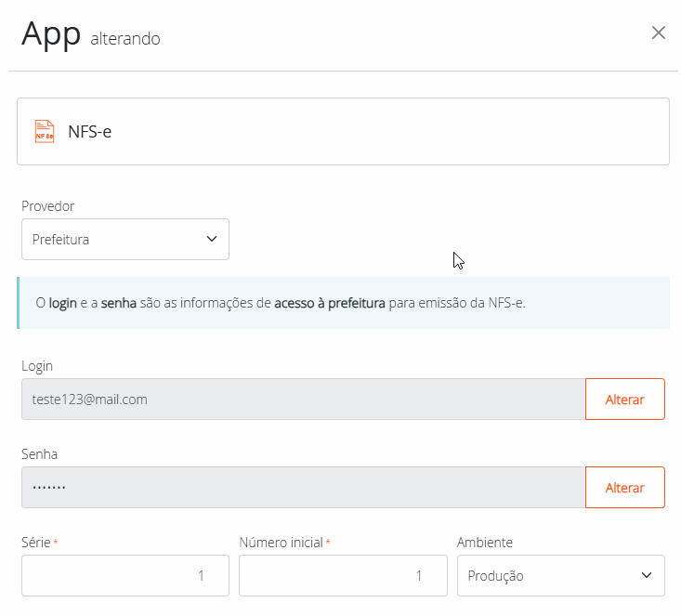Click the Login field with teste123@mail.com
The image size is (681, 616).
click(x=304, y=400)
